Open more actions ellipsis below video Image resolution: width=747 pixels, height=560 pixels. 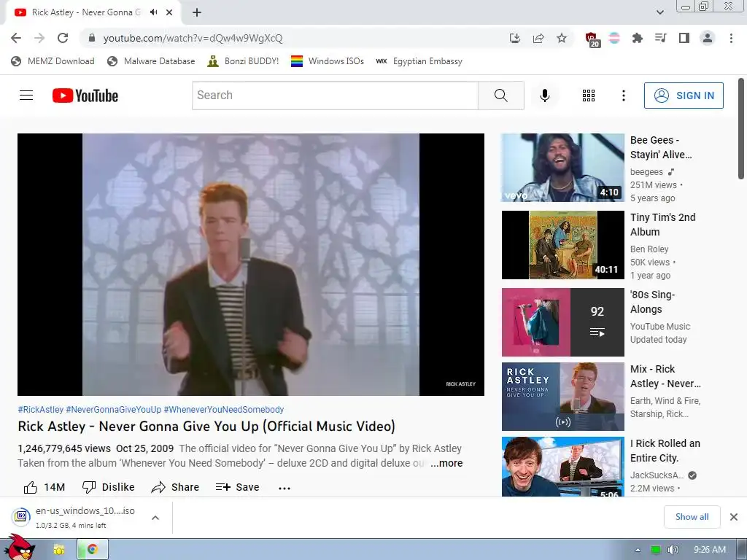285,488
